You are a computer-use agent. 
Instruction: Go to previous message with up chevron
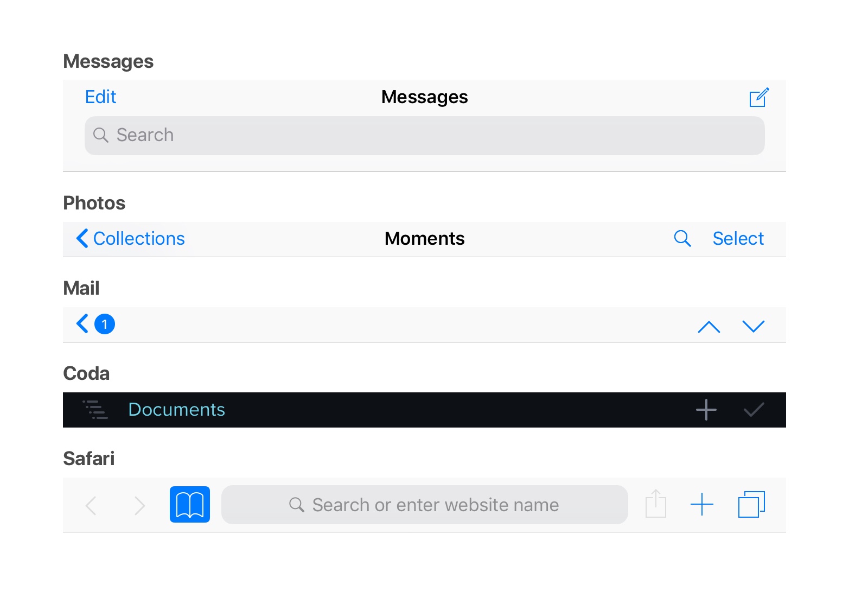709,326
